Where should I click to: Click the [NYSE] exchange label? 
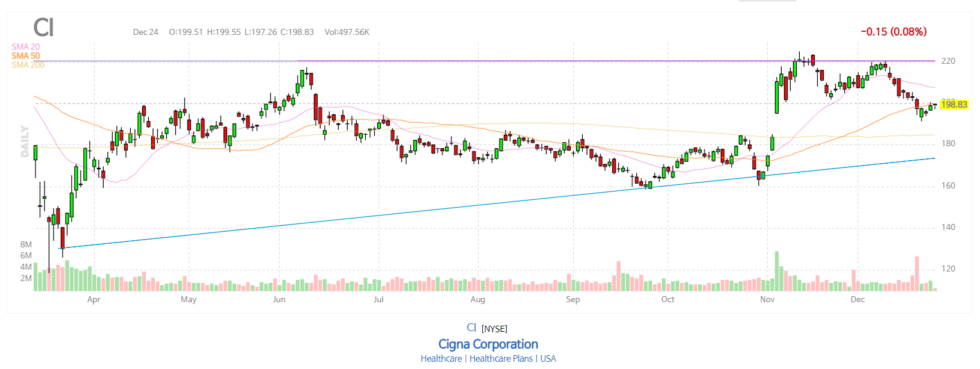[494, 329]
